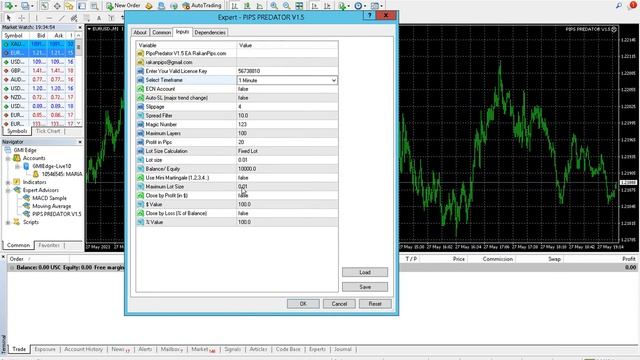Open the dropdown arrow beside Indicators toolbar icon

349,6
